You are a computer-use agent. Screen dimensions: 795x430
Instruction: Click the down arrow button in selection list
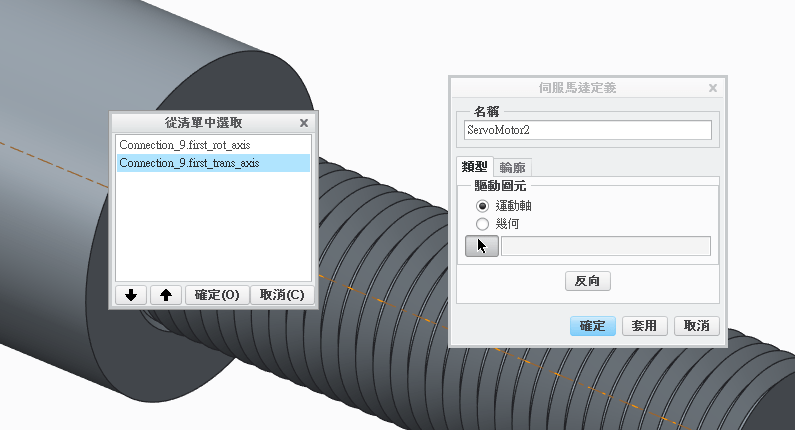pyautogui.click(x=132, y=295)
